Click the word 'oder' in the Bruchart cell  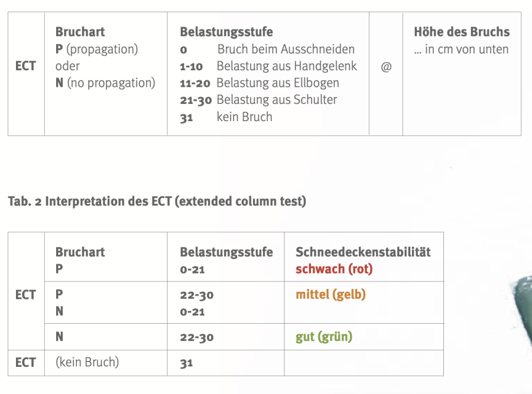[67, 66]
